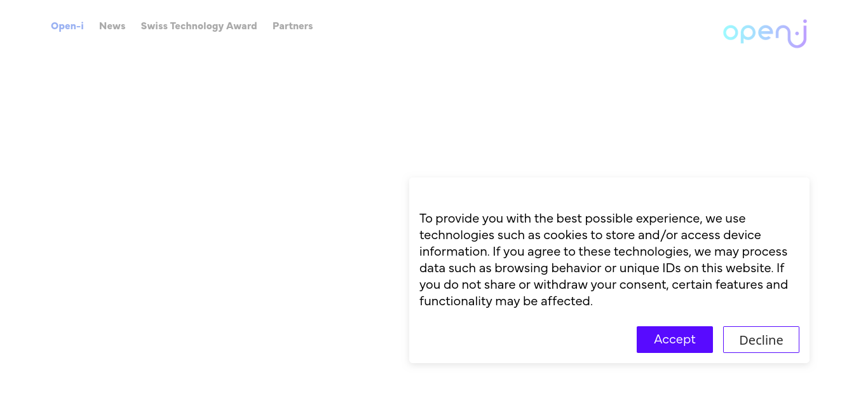Screen dimensions: 868x414
Task: Decline the cookie consent
Action: click(761, 340)
